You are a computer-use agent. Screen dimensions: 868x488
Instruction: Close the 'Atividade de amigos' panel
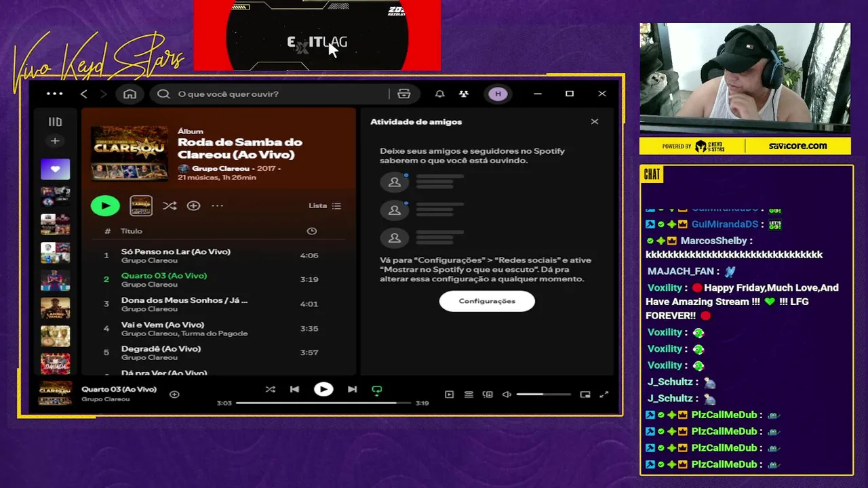click(x=595, y=122)
